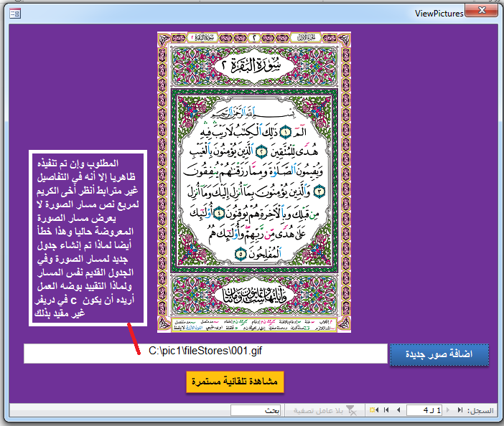The image size is (504, 426).
Task: Go to next record arrow
Action: 398,410
